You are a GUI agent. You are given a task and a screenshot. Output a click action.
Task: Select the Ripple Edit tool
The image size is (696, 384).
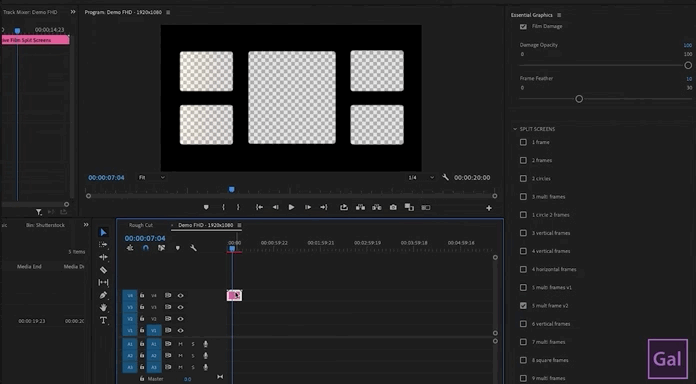(103, 257)
